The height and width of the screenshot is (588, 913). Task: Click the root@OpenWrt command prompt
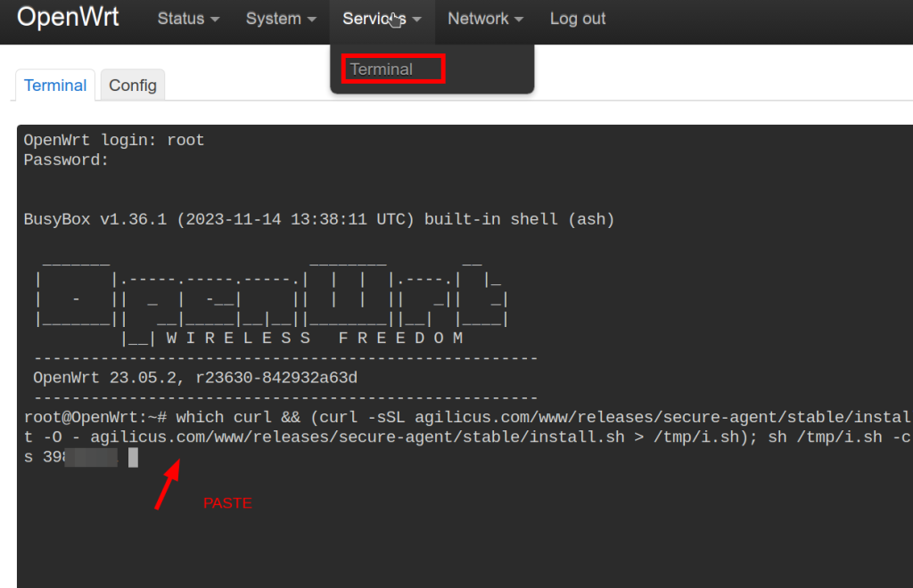[95, 418]
